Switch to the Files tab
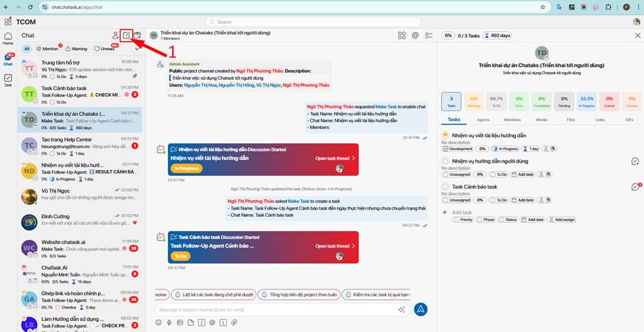Screen dimensions: 644x332 tap(571, 120)
